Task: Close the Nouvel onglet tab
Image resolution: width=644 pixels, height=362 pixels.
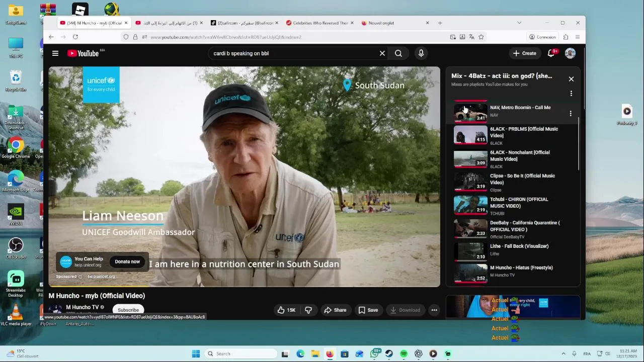Action: [x=427, y=23]
